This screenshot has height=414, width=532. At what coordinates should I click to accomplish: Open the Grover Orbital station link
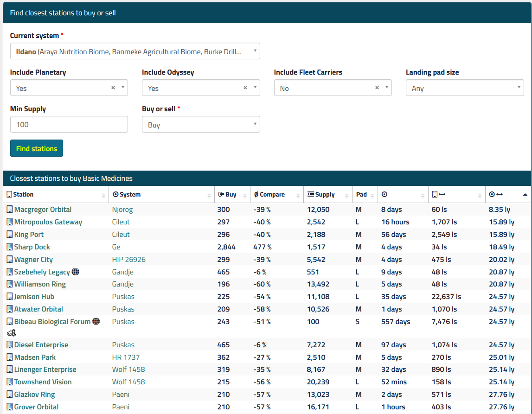(36, 407)
